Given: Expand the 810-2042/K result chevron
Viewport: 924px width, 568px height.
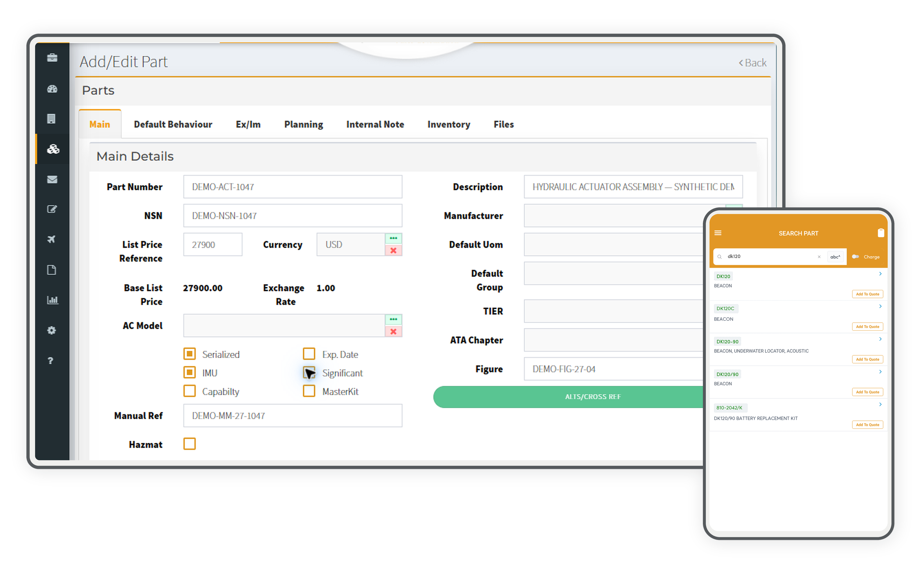Looking at the screenshot, I should [x=880, y=405].
